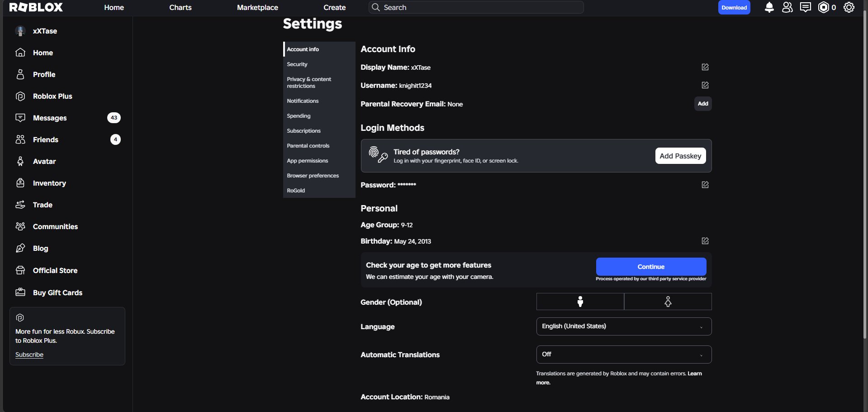This screenshot has height=412, width=868.
Task: Open the Notifications settings tab
Action: [x=319, y=101]
